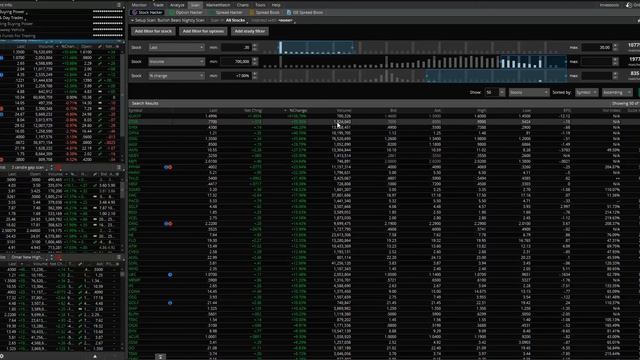Sort results by Volume column header
This screenshot has width=640, height=360.
[x=344, y=111]
